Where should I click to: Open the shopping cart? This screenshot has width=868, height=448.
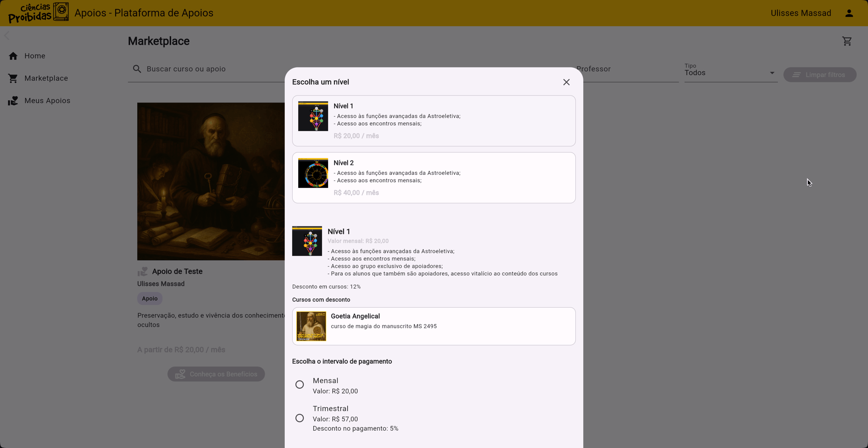click(x=847, y=41)
